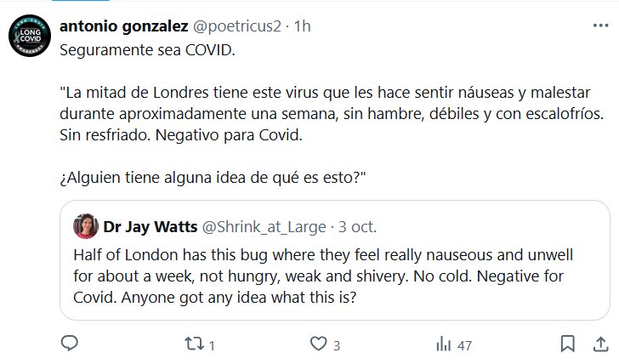Click the repost arrows icon
Viewport: 619px width, 364px height.
(x=194, y=344)
